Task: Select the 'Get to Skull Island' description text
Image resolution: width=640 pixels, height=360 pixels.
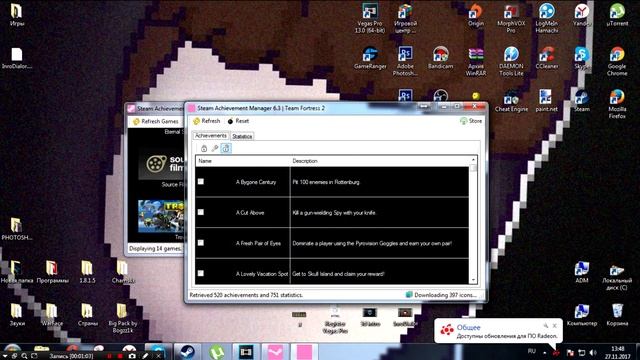Action: (x=338, y=274)
